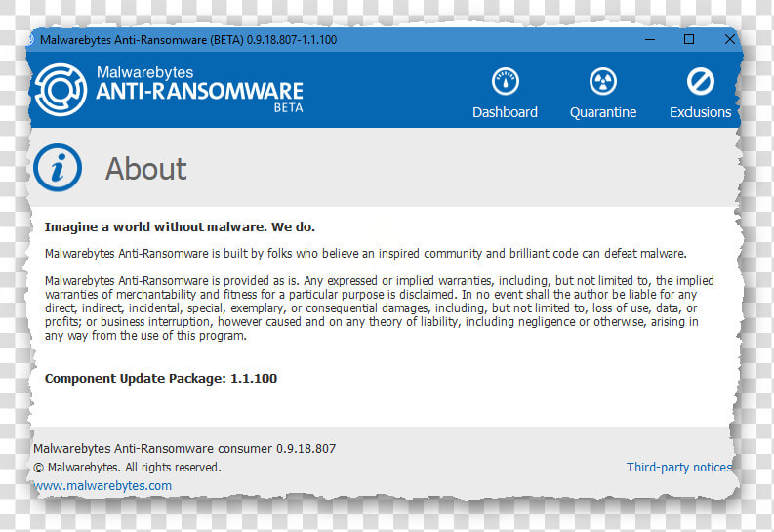Switch to the Quarantine tab label
This screenshot has width=774, height=532.
pyautogui.click(x=603, y=112)
